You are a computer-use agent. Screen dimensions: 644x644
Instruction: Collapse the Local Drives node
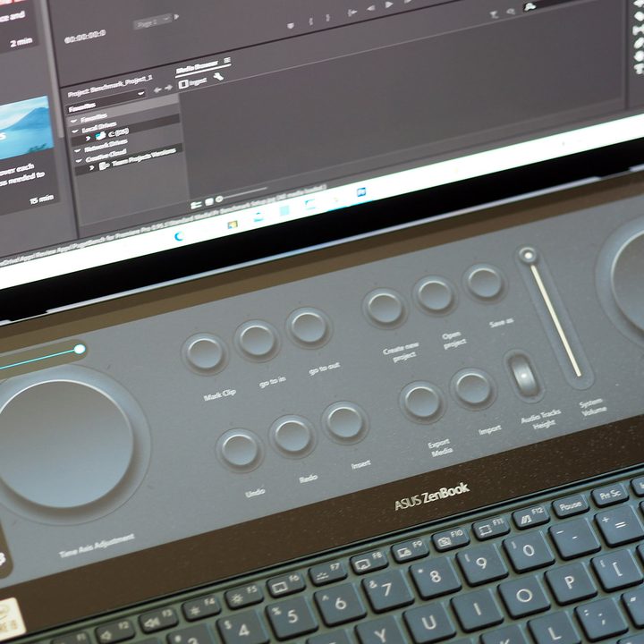[75, 131]
